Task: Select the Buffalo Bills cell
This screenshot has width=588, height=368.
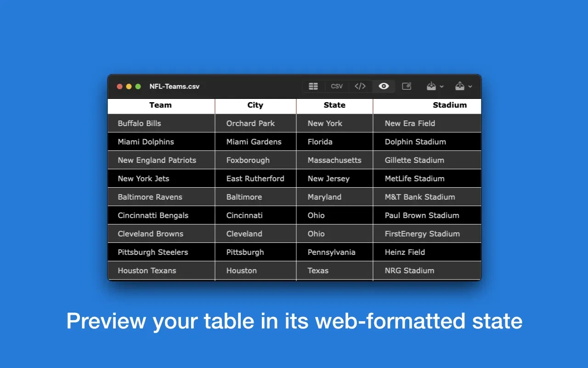Action: [x=139, y=123]
